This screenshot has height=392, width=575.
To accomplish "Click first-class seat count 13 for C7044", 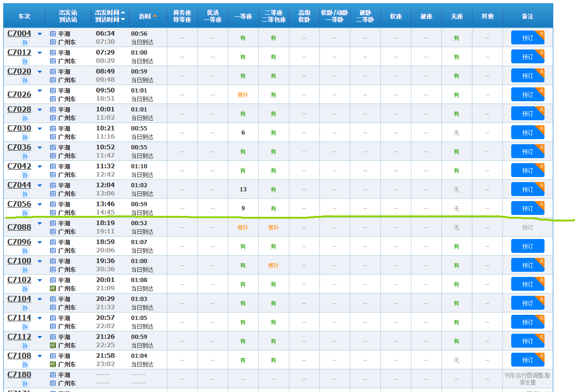I will pyautogui.click(x=243, y=190).
